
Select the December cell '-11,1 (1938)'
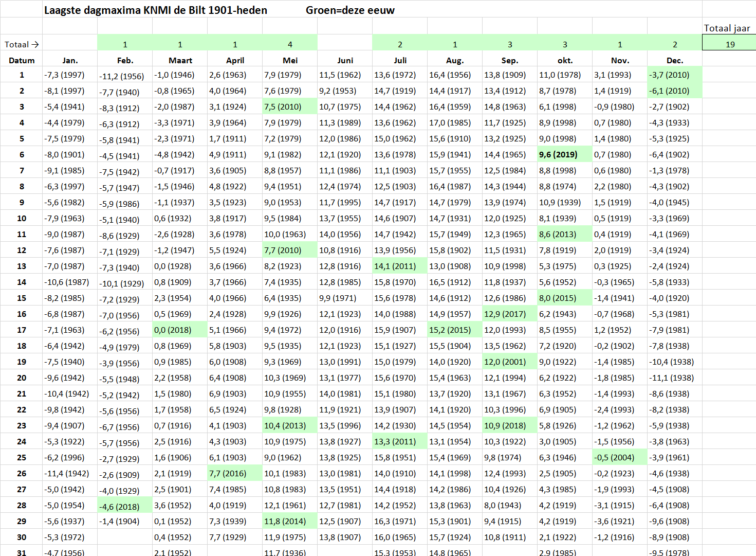click(x=675, y=378)
